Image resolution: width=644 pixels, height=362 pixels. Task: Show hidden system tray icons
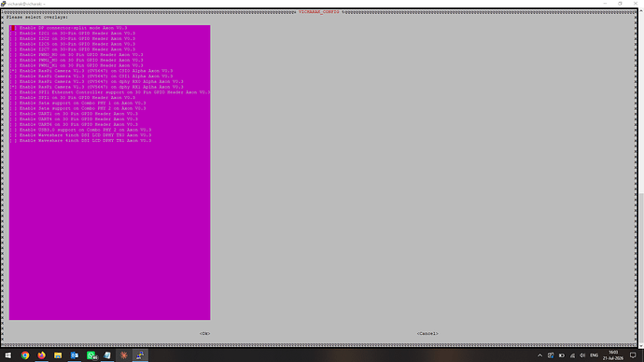pos(540,355)
